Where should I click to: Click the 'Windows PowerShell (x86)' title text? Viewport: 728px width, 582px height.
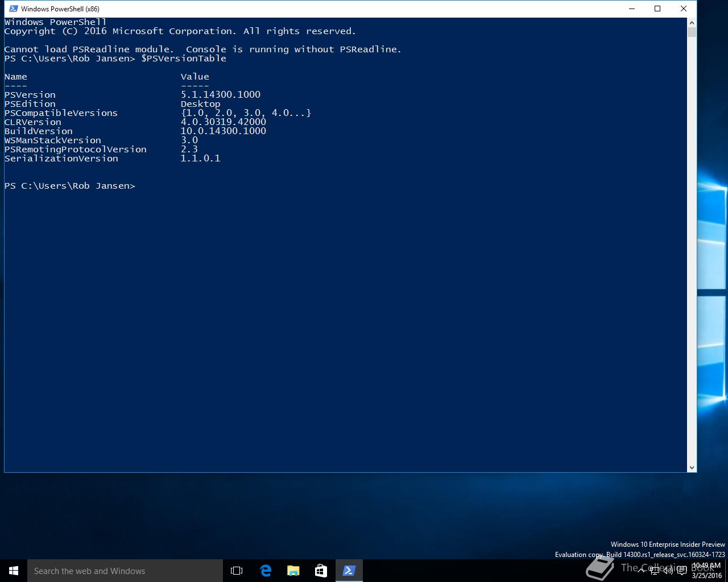[x=60, y=9]
